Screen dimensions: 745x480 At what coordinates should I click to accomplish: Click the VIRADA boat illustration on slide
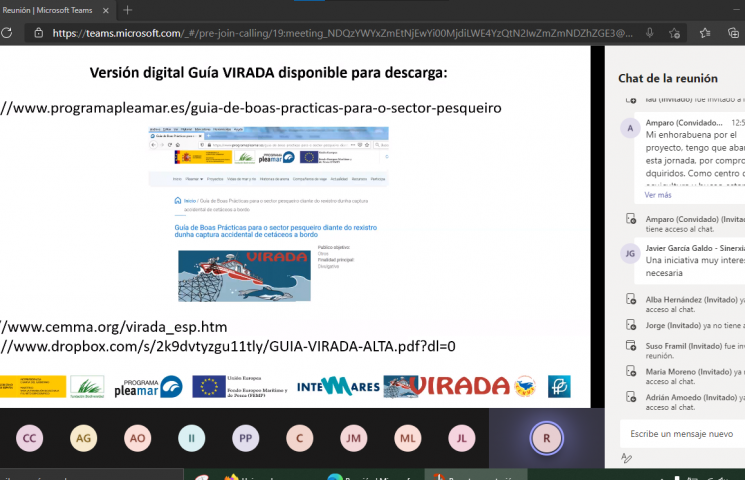(x=244, y=276)
